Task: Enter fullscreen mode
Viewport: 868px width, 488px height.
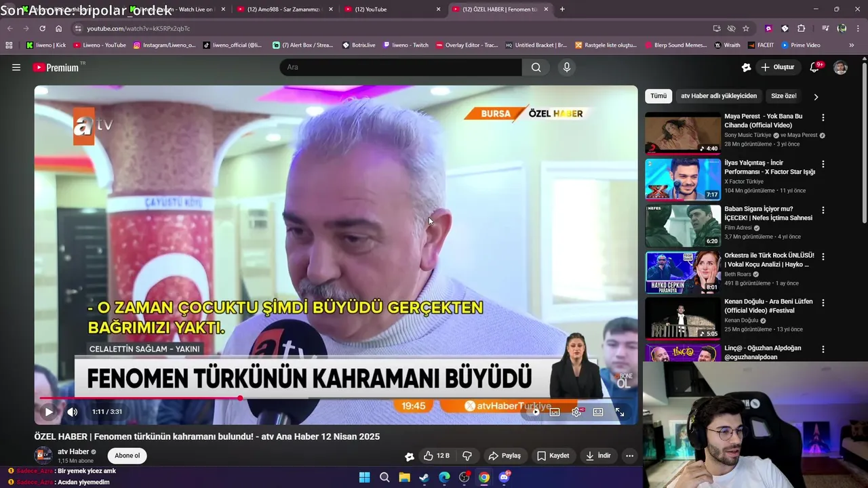Action: coord(620,411)
